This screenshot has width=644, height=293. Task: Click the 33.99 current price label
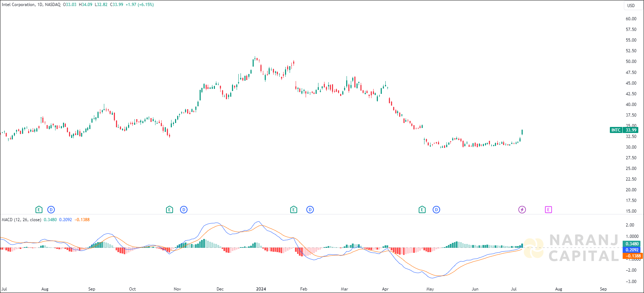pos(631,130)
